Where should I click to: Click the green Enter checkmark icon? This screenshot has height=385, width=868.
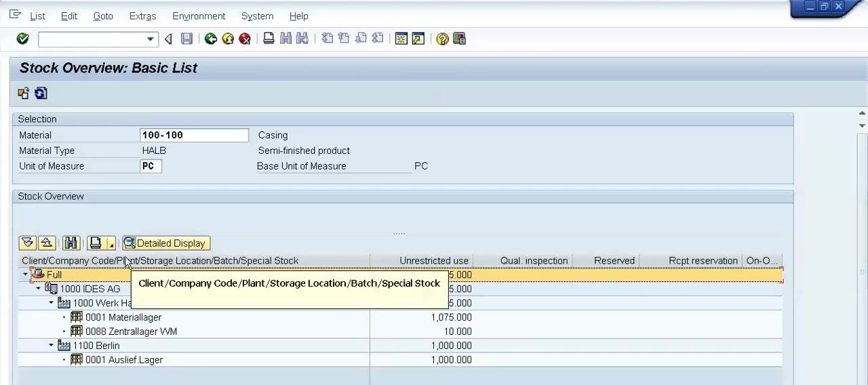pyautogui.click(x=22, y=39)
